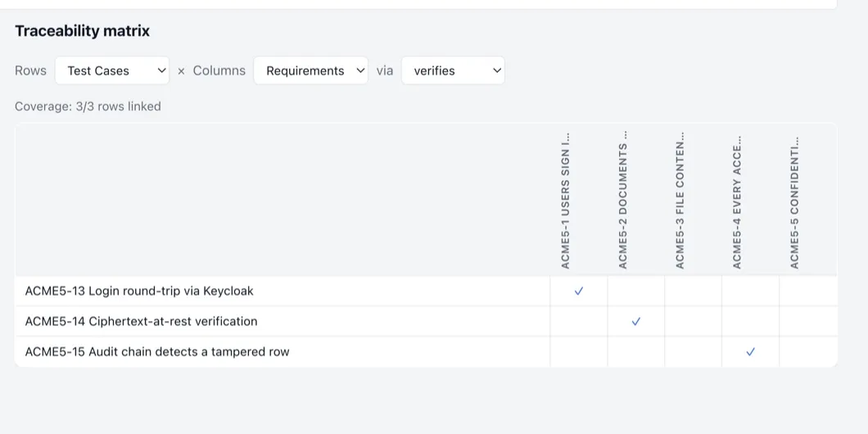The image size is (868, 434).
Task: Click empty cell for ACME5-14 under ACME5-3
Action: [x=693, y=322]
